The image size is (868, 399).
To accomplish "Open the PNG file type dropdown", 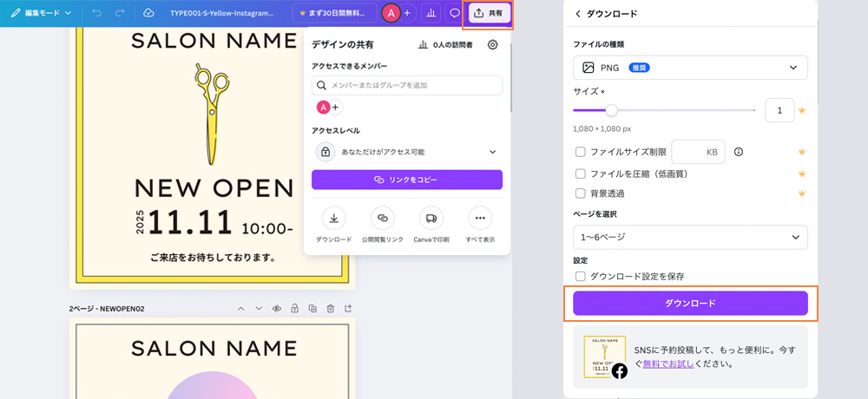I will [690, 68].
